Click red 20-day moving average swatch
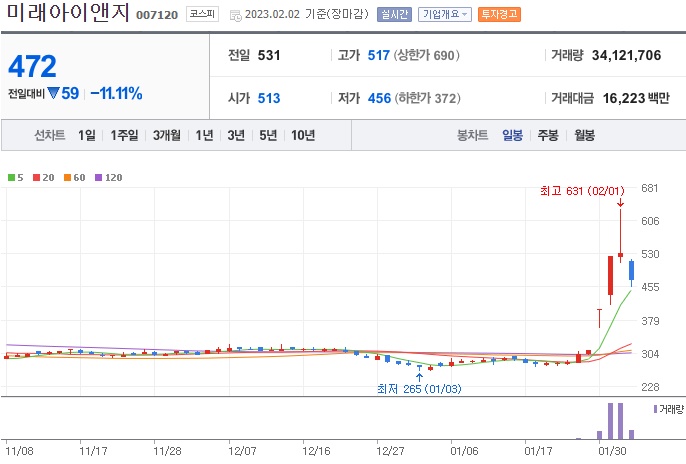Image resolution: width=686 pixels, height=464 pixels. click(x=37, y=178)
